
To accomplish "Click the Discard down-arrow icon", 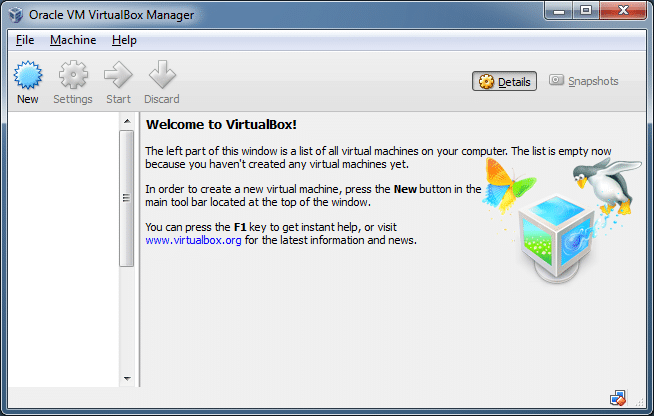I will point(162,75).
